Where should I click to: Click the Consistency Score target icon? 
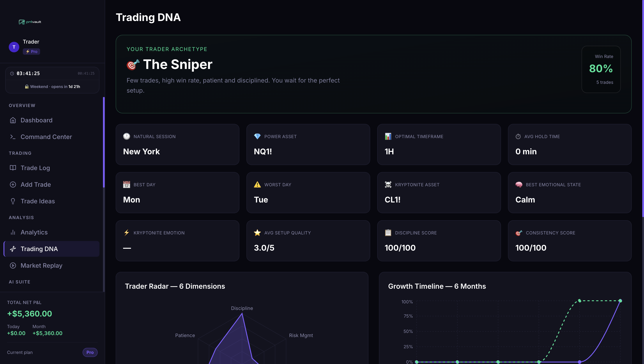(519, 233)
